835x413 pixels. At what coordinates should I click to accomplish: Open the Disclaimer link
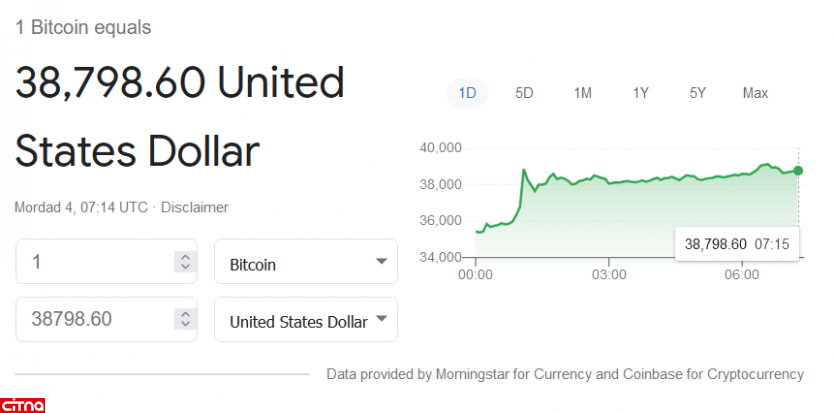[195, 208]
